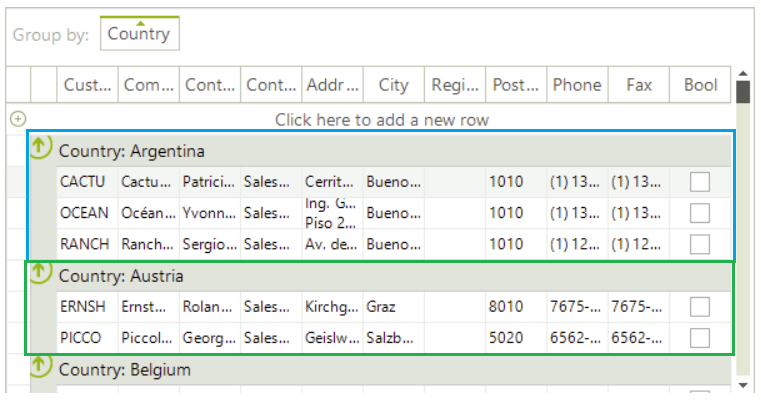Image resolution: width=761 pixels, height=401 pixels.
Task: Select the PICCO customer ID cell
Action: click(87, 338)
